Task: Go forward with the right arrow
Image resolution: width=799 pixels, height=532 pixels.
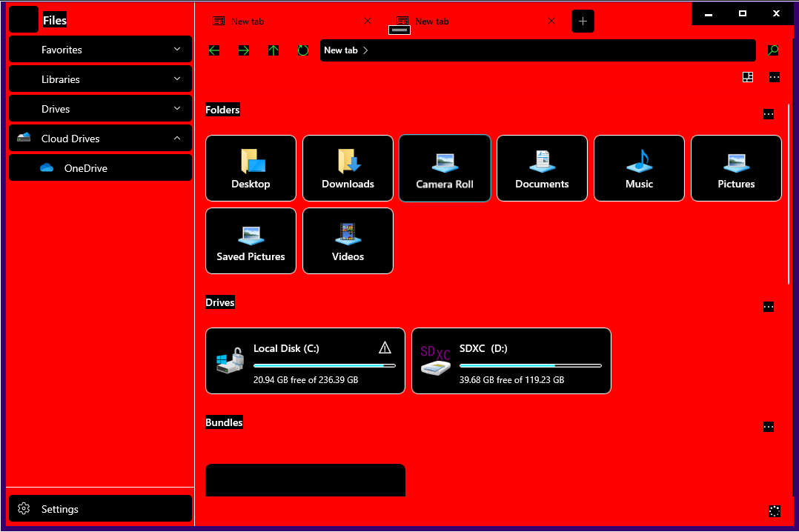Action: (244, 50)
